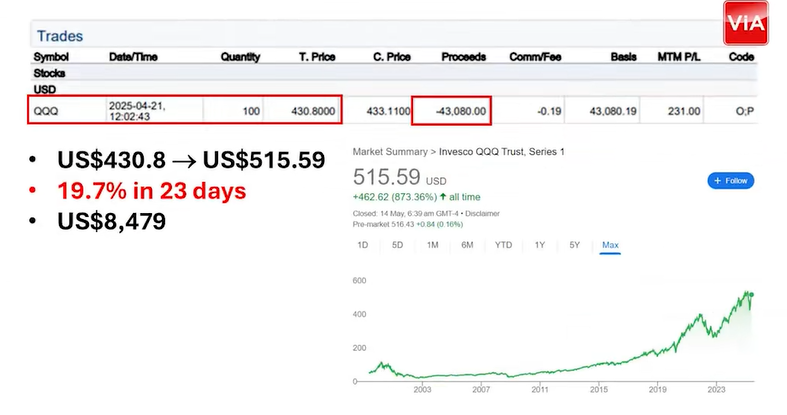Screen dimensions: 787x415
Task: Click the Max range tab
Action: coord(609,245)
